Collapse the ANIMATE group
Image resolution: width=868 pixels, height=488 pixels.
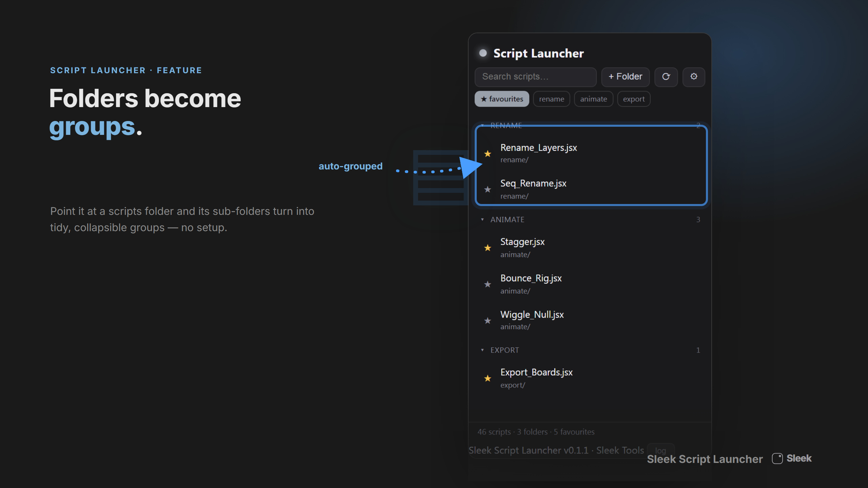click(x=482, y=220)
